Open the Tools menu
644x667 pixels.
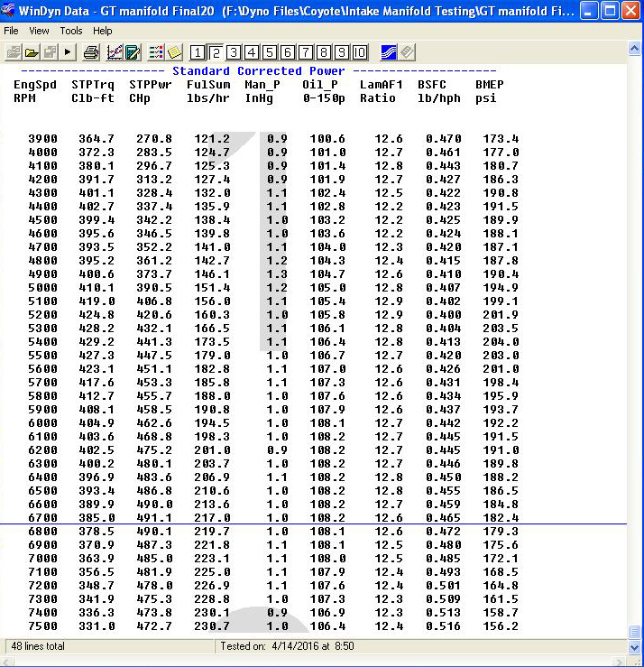(71, 31)
